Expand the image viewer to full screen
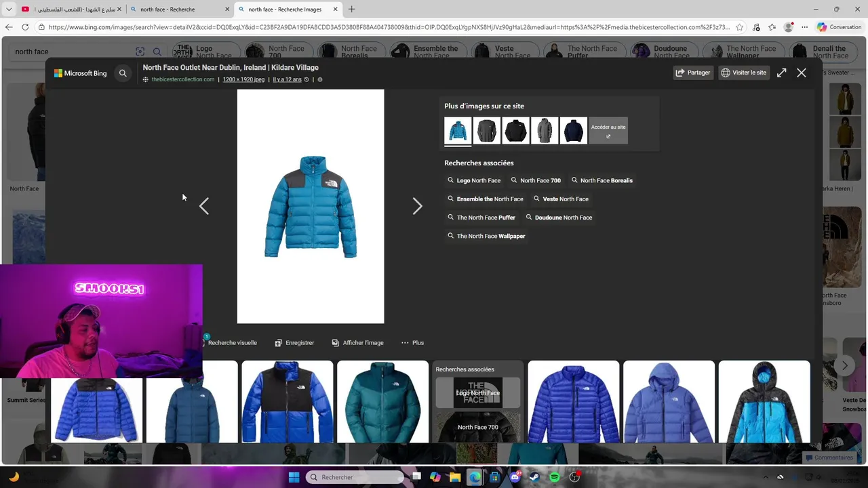 (782, 73)
